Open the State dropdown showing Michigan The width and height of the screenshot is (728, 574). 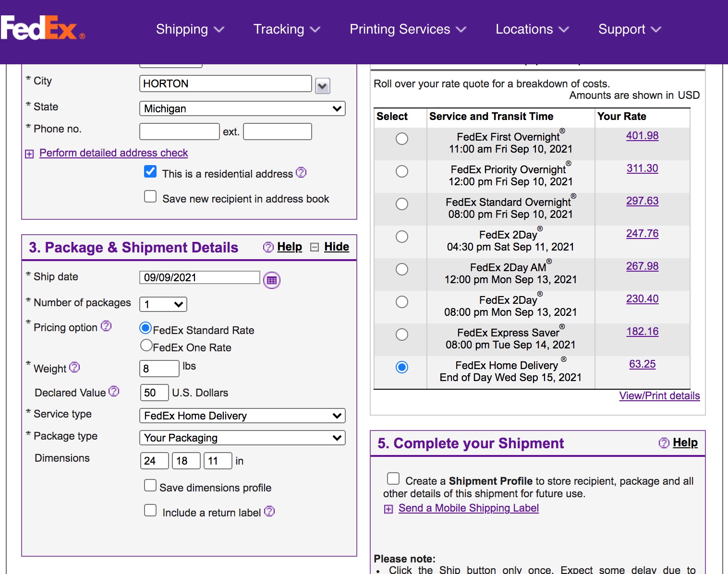(242, 108)
